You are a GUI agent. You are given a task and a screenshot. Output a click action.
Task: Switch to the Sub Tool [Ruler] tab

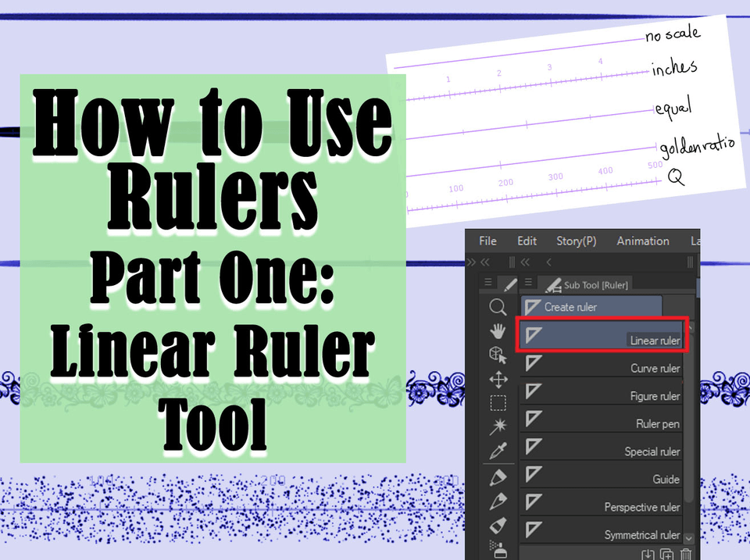click(x=587, y=285)
